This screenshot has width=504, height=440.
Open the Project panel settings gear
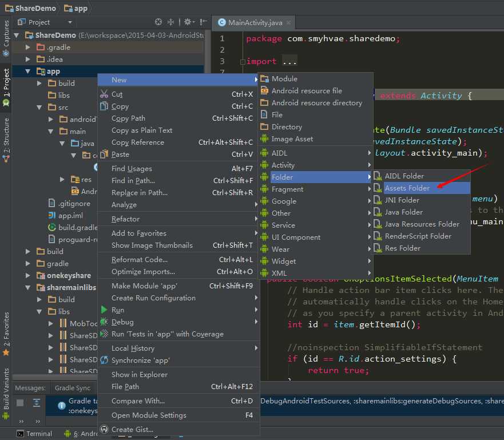(186, 22)
